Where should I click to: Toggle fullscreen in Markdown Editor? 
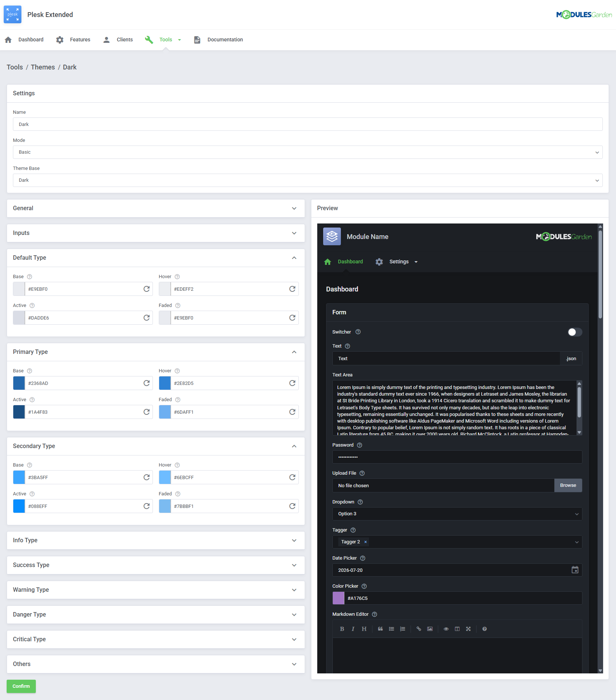click(x=468, y=629)
